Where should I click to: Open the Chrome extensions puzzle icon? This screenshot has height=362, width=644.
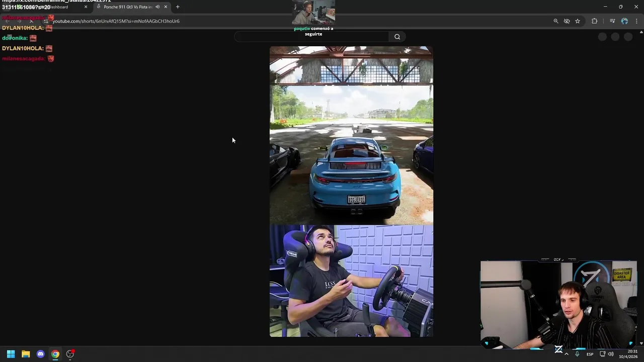coord(595,21)
